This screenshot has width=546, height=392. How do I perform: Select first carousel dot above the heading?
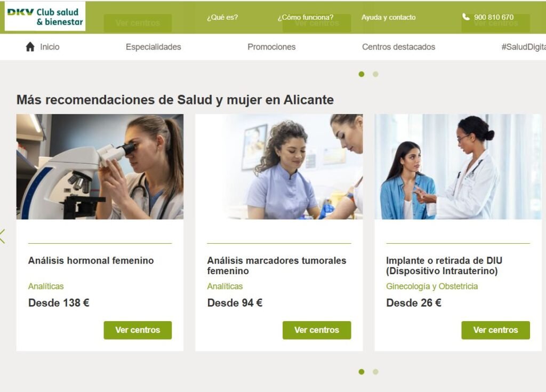click(x=362, y=74)
